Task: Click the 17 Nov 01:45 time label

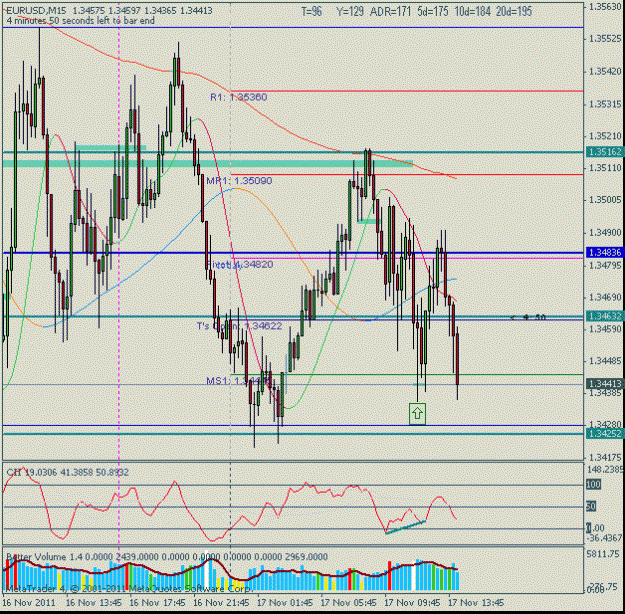Action: pos(285,602)
